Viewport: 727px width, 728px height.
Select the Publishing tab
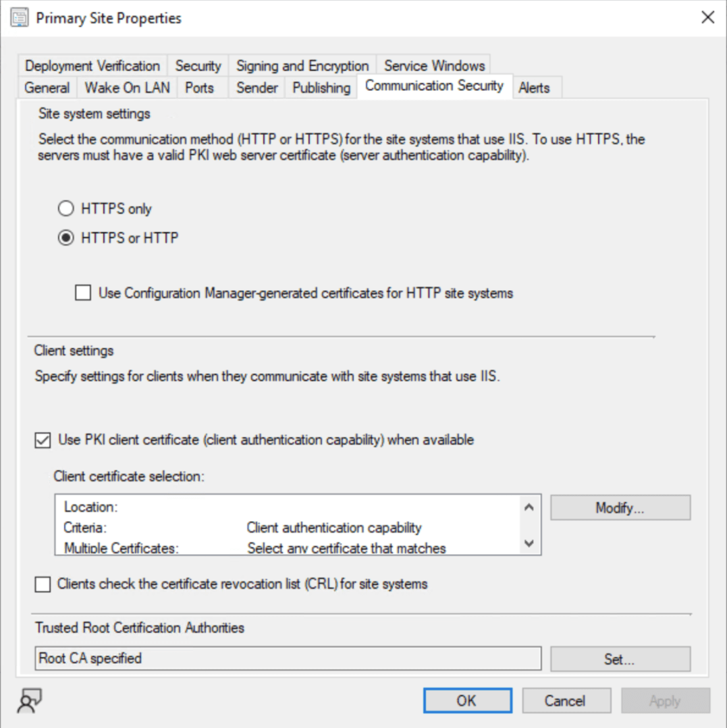[x=321, y=88]
